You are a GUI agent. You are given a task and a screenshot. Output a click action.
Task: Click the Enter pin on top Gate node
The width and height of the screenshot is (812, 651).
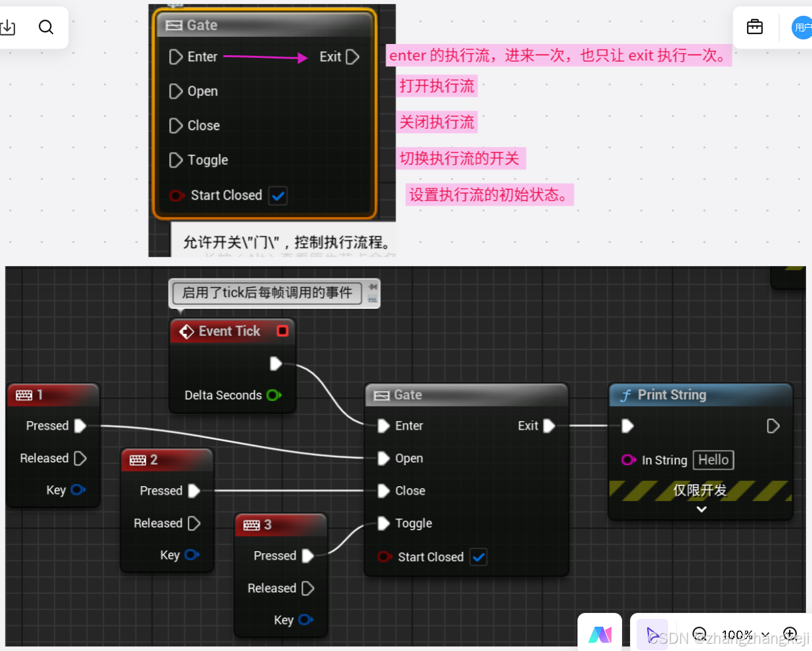[175, 57]
